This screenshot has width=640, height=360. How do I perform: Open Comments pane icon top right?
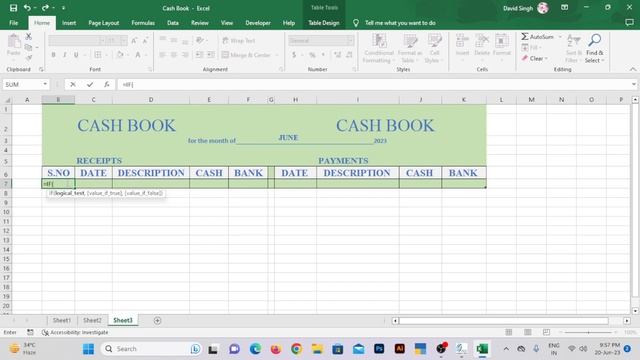pyautogui.click(x=629, y=23)
